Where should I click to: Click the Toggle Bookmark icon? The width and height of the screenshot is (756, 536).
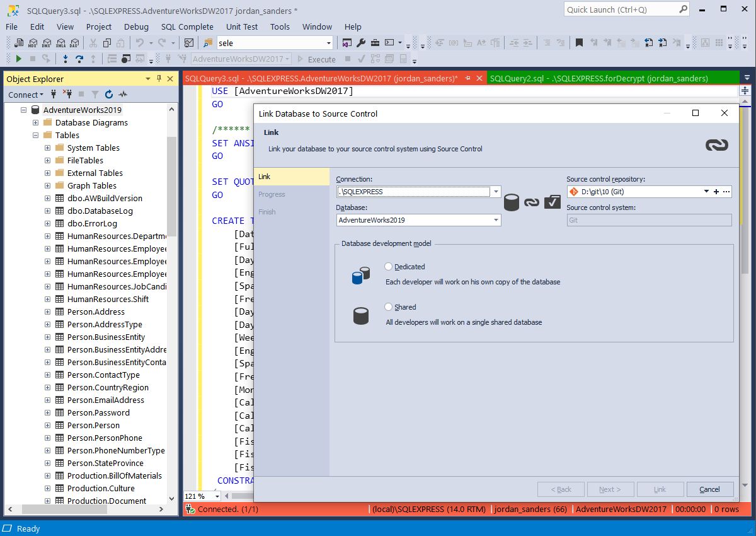[x=580, y=42]
